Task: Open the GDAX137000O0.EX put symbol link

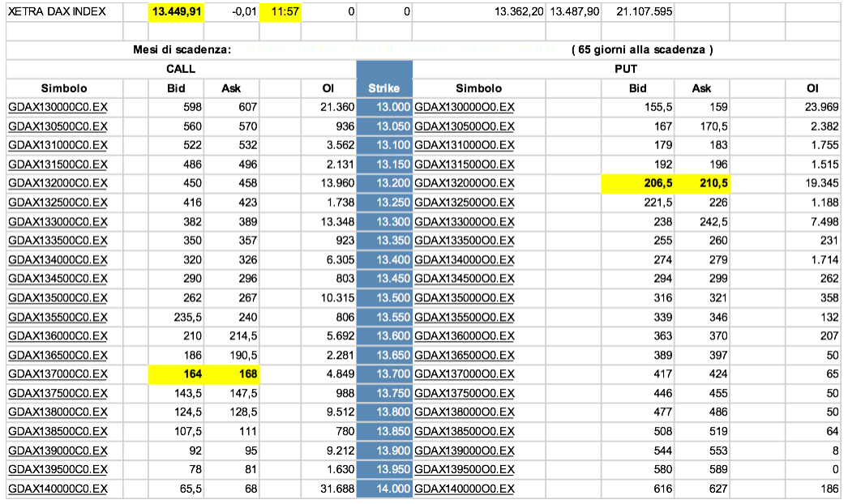Action: (x=464, y=374)
